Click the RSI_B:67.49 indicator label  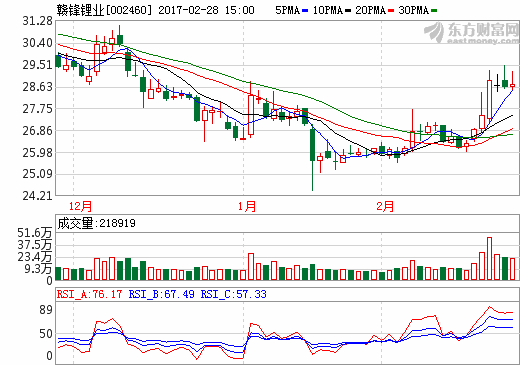coord(162,294)
